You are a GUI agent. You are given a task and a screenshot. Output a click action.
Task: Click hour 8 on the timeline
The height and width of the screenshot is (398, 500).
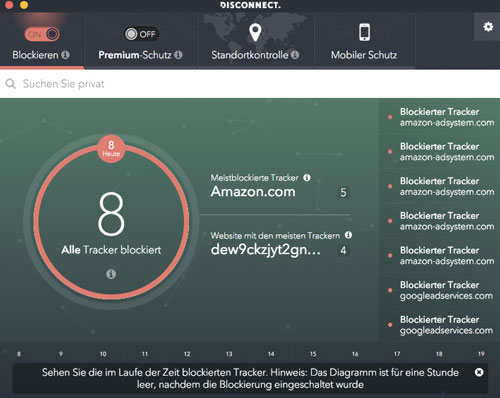tap(19, 354)
